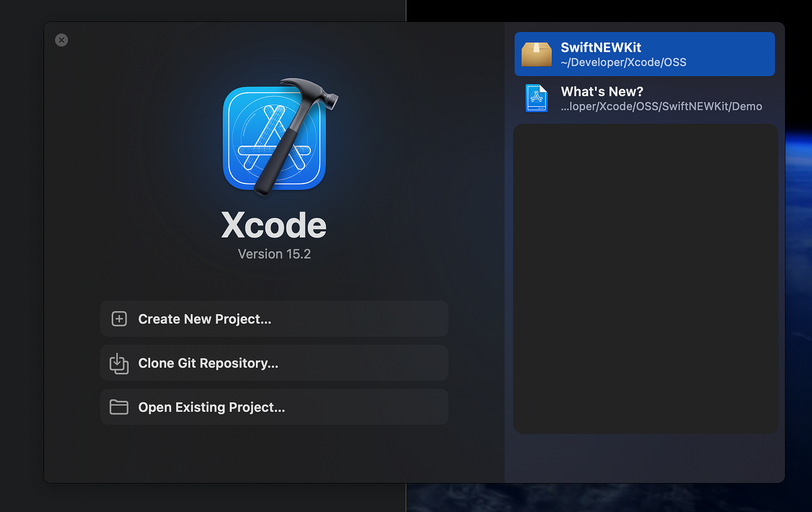Screen dimensions: 812x512
Task: Click the empty preview panel on the right
Action: tap(645, 279)
